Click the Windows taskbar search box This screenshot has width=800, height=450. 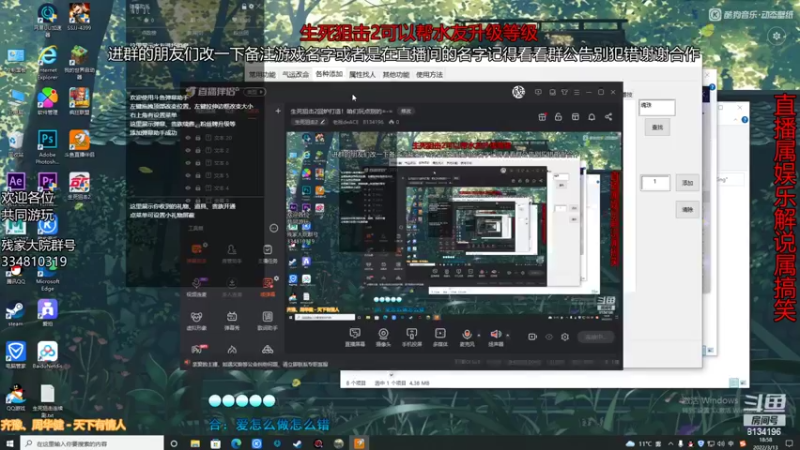(92, 443)
